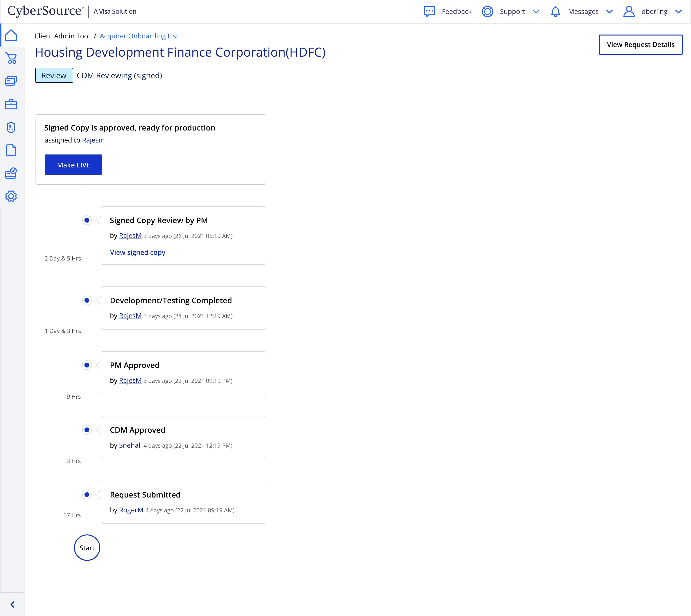Expand the Support dropdown
The image size is (691, 616).
(x=536, y=12)
